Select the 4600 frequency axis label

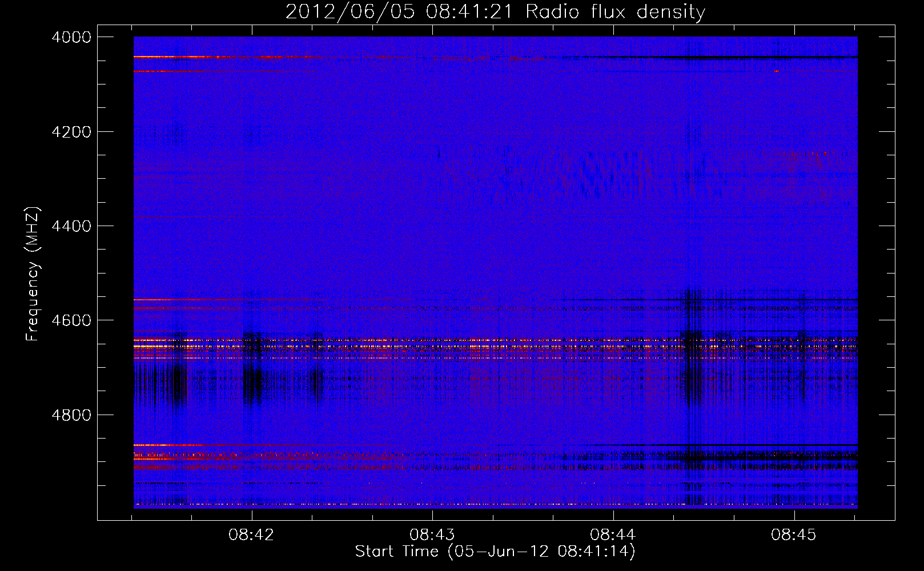pyautogui.click(x=71, y=320)
